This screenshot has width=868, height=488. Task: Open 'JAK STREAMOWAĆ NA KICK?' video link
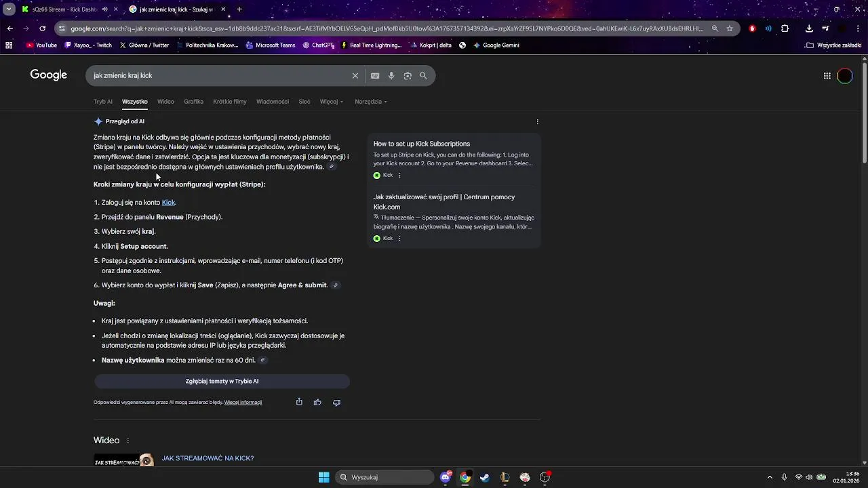[x=208, y=459]
